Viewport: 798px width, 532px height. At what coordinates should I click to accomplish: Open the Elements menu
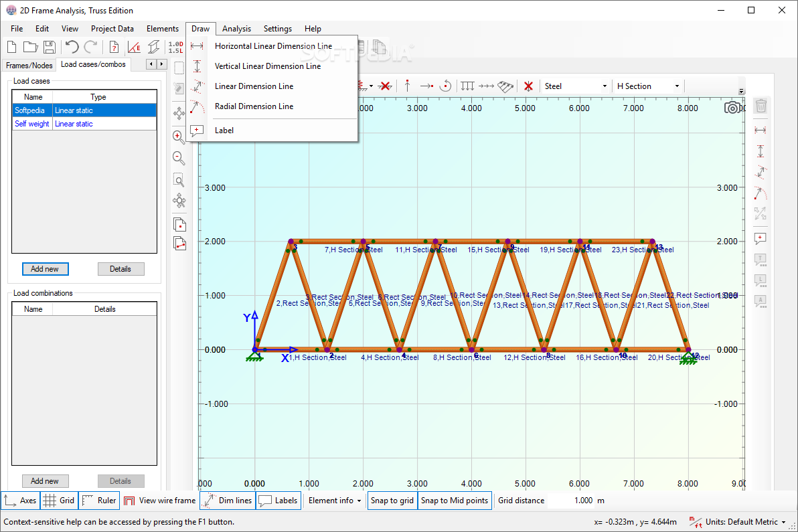[x=163, y=29]
